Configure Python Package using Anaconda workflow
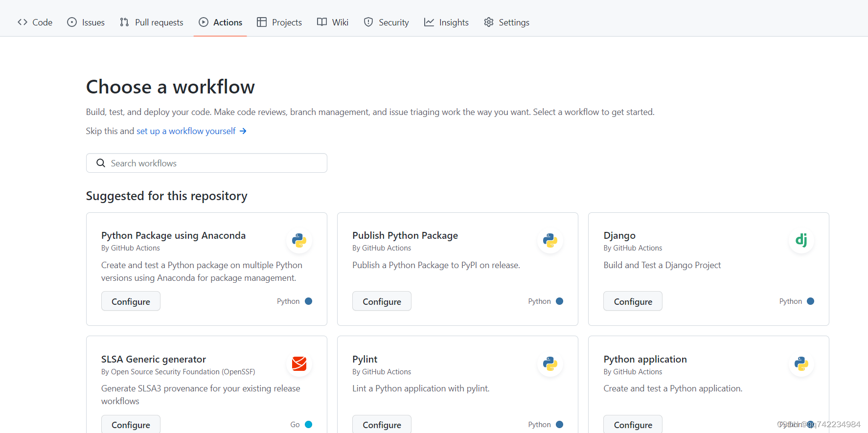Viewport: 868px width, 433px height. (x=131, y=301)
